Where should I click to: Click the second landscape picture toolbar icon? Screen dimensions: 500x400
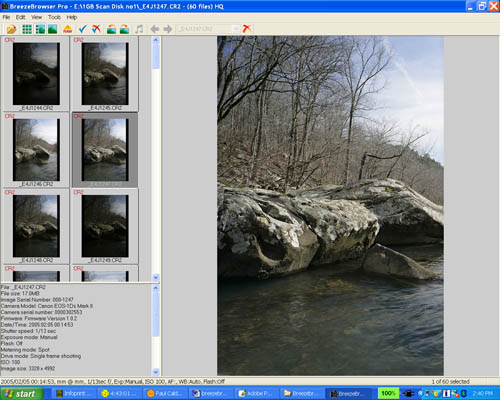124,29
